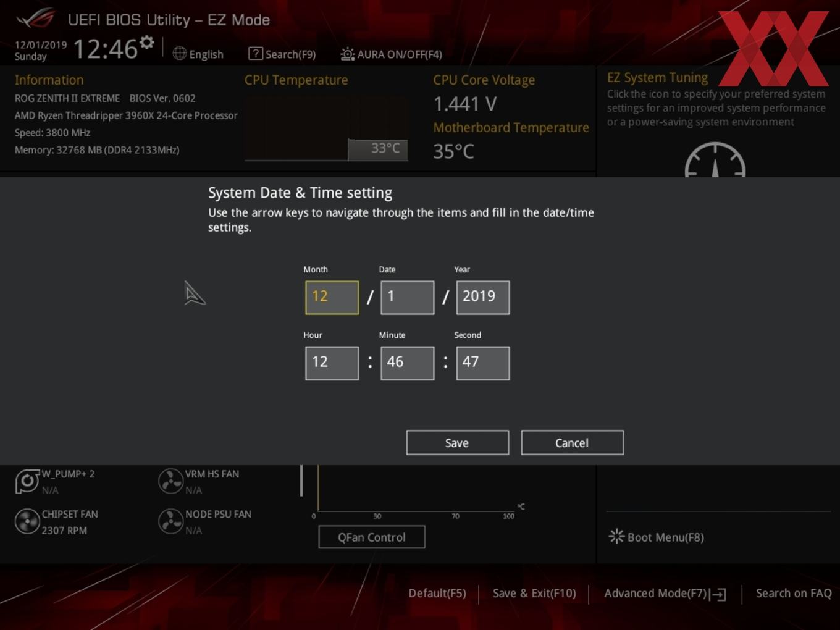Click Memory: 32768 MB line

pos(97,150)
